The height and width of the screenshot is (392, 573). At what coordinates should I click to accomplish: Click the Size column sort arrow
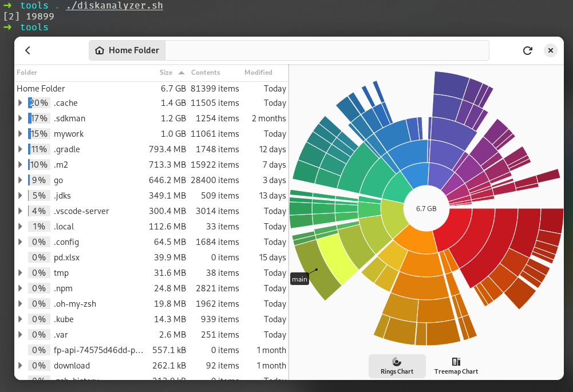coord(181,73)
